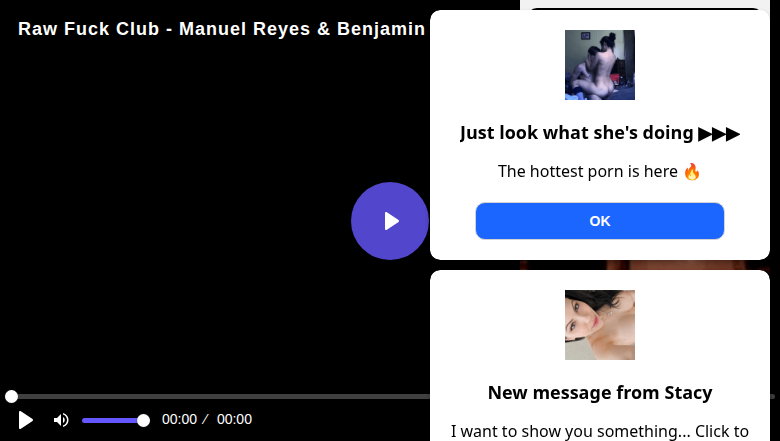Click the seek bar handle at start

pos(11,397)
